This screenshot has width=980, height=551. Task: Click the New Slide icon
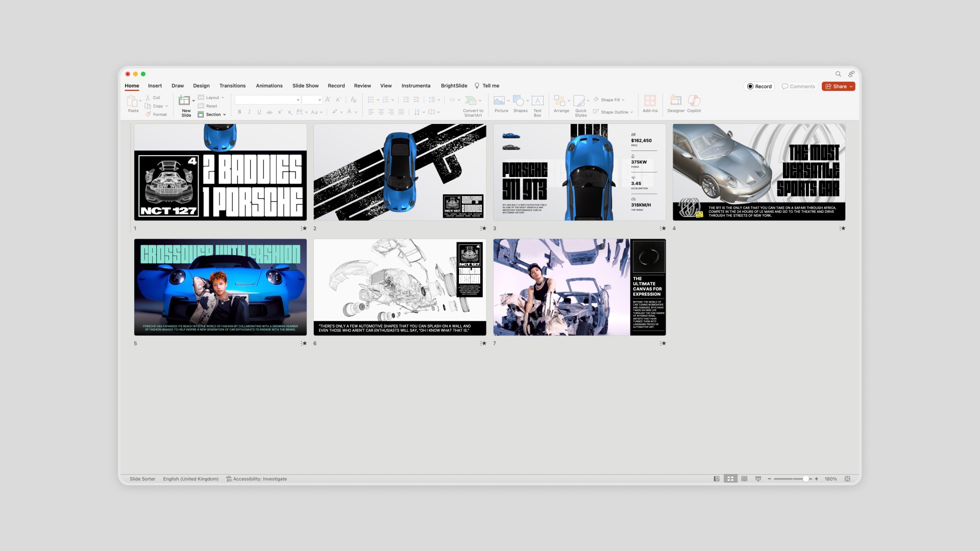[184, 101]
